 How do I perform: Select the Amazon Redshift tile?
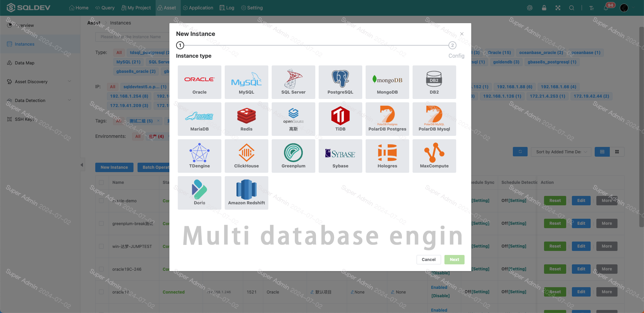point(247,193)
